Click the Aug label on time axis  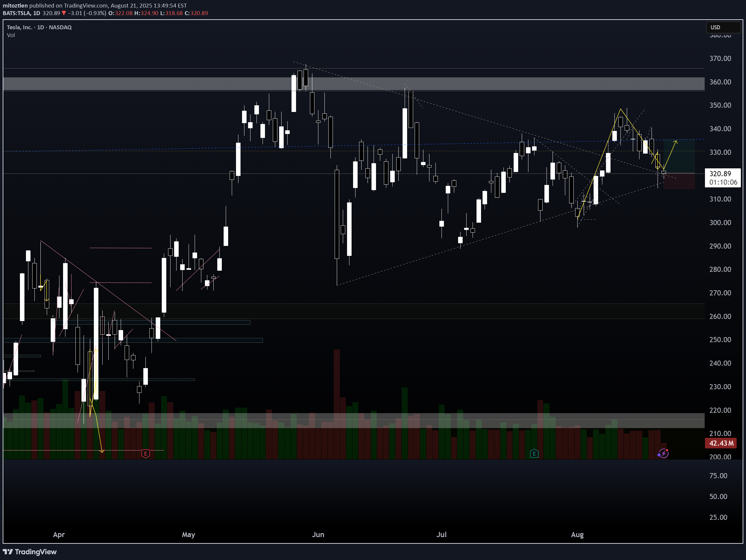click(577, 534)
